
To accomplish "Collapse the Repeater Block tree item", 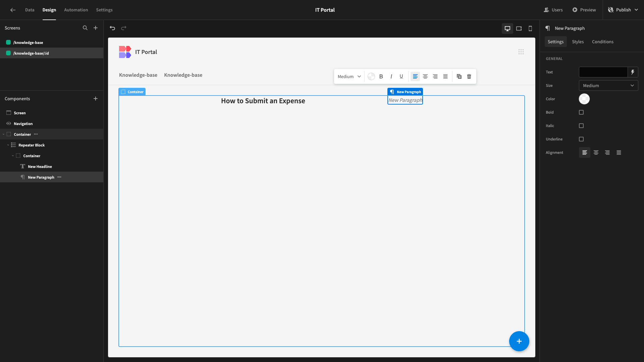I will (x=8, y=145).
